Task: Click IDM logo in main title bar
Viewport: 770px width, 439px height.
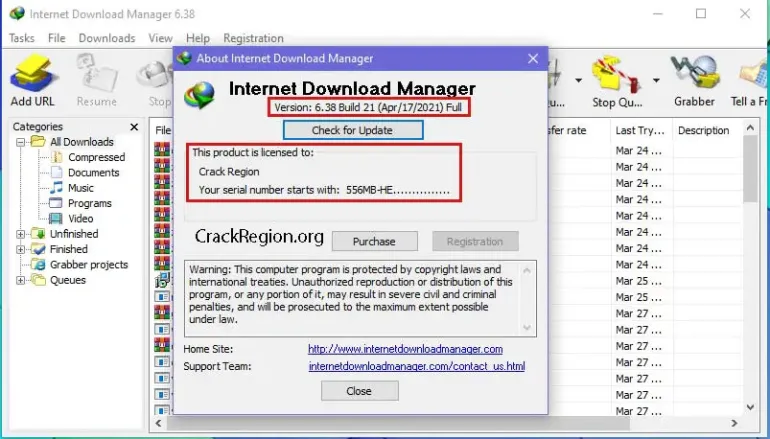Action: point(17,13)
